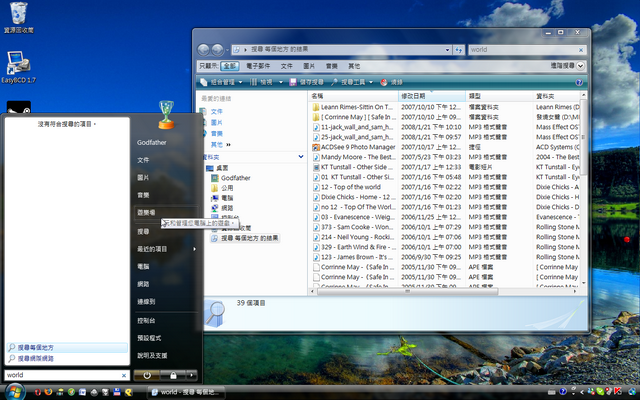Expand the 其他 more links chevron
Screen dimensions: 640x400
tap(228, 144)
